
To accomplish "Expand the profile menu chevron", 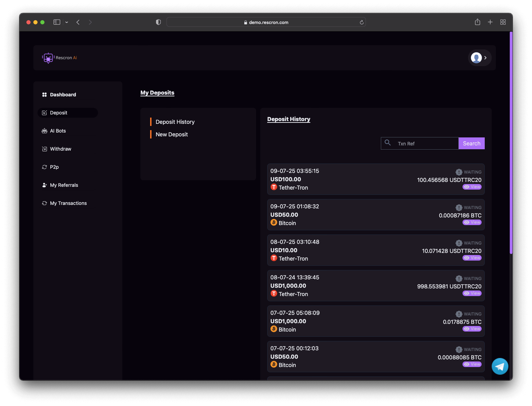I will pyautogui.click(x=485, y=58).
